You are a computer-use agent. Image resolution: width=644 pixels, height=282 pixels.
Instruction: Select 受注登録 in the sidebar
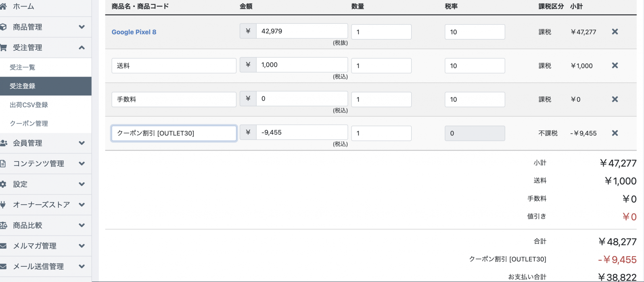(x=46, y=86)
